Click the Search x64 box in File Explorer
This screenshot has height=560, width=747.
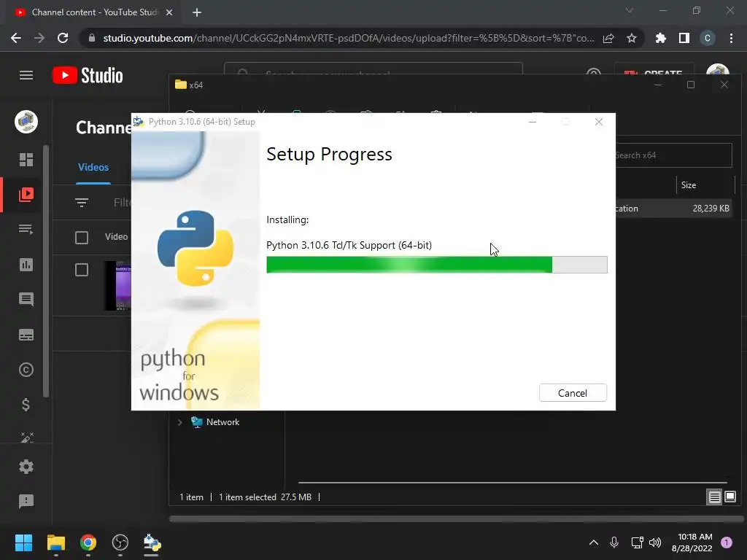pyautogui.click(x=673, y=155)
